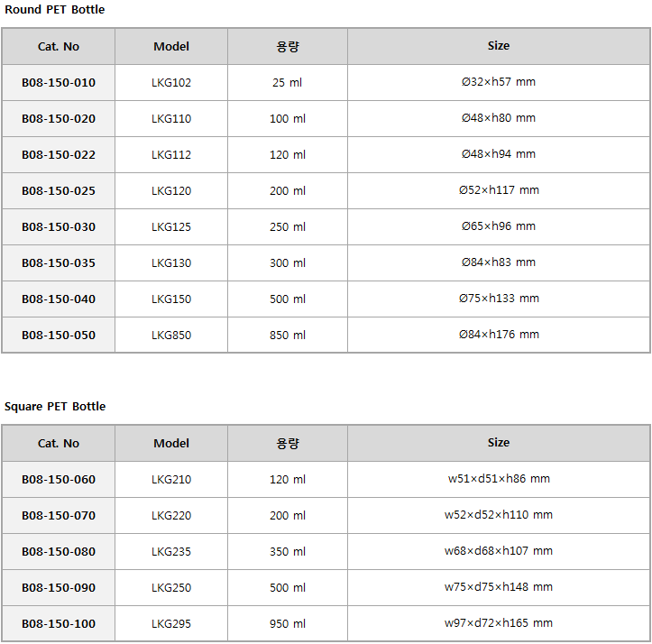This screenshot has height=644, width=652.
Task: Click Model header in round bottle table
Action: point(171,46)
